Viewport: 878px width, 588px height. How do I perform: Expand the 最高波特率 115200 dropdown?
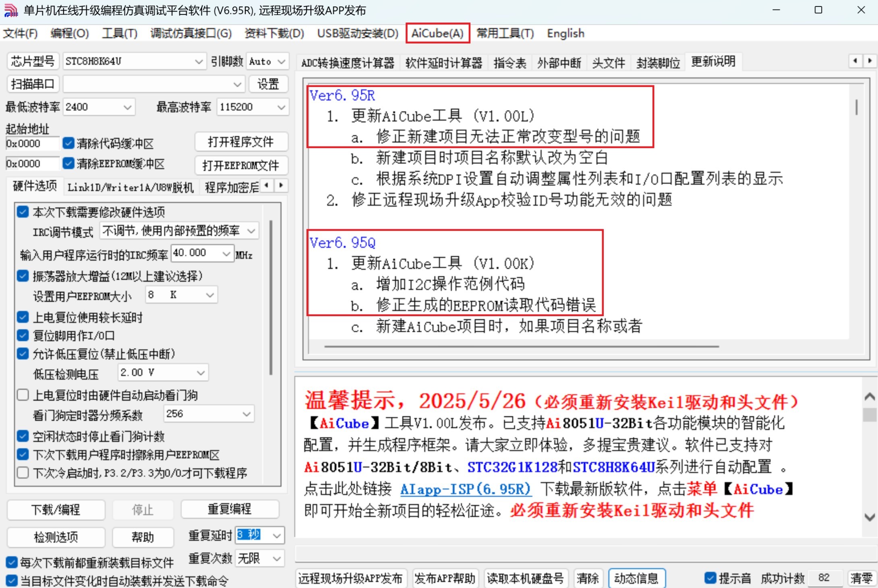coord(282,107)
